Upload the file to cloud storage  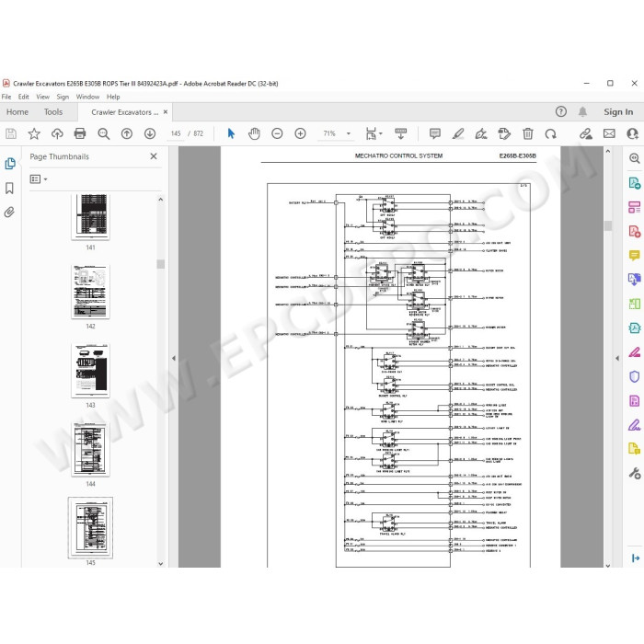[x=57, y=133]
